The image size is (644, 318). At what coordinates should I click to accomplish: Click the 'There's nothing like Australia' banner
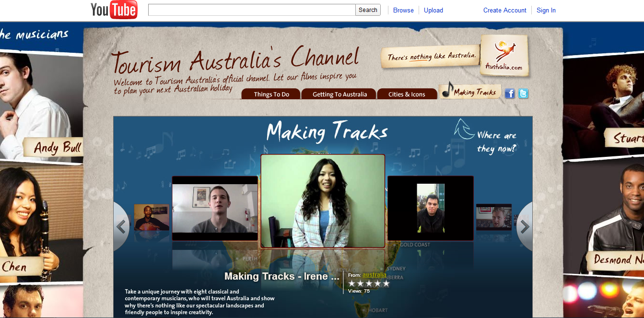tap(431, 57)
